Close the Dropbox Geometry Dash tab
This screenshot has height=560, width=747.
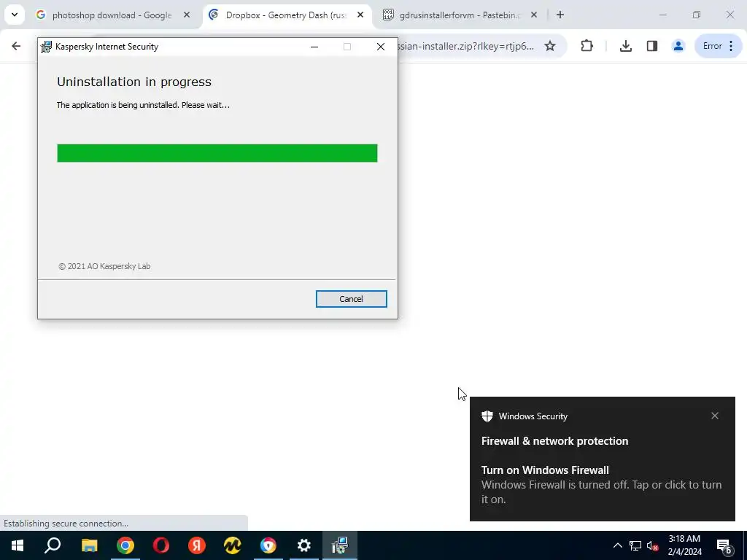[360, 15]
